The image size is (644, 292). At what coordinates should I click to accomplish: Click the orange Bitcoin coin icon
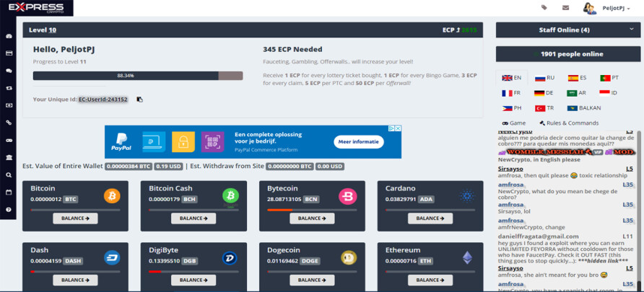tap(112, 196)
